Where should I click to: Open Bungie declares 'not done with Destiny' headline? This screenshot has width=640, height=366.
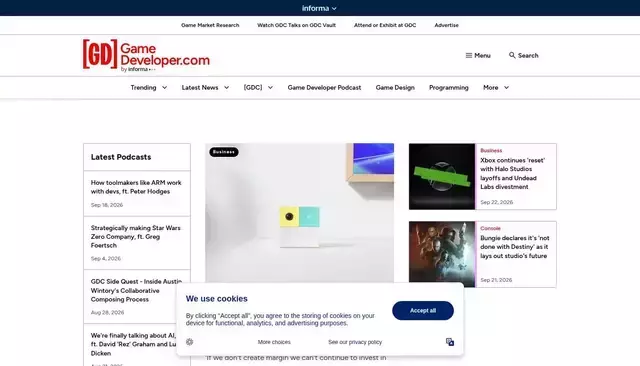coord(515,247)
